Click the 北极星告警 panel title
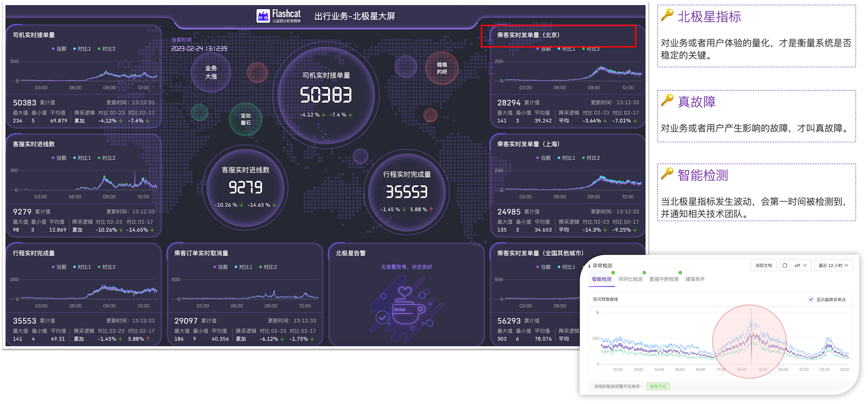This screenshot has width=868, height=404. [x=350, y=253]
